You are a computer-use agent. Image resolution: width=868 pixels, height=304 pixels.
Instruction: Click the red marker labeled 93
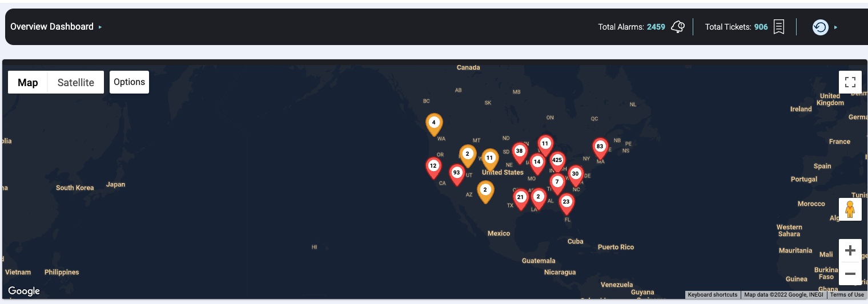coord(456,173)
